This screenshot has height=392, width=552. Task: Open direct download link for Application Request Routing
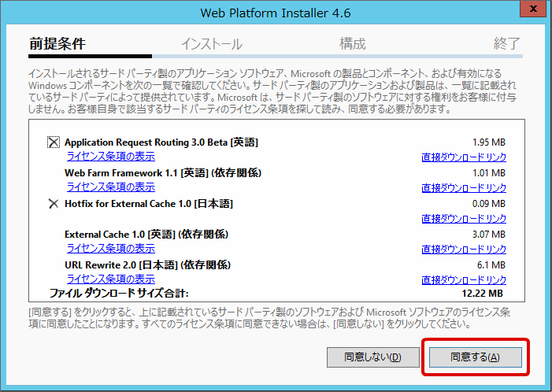coord(464,157)
